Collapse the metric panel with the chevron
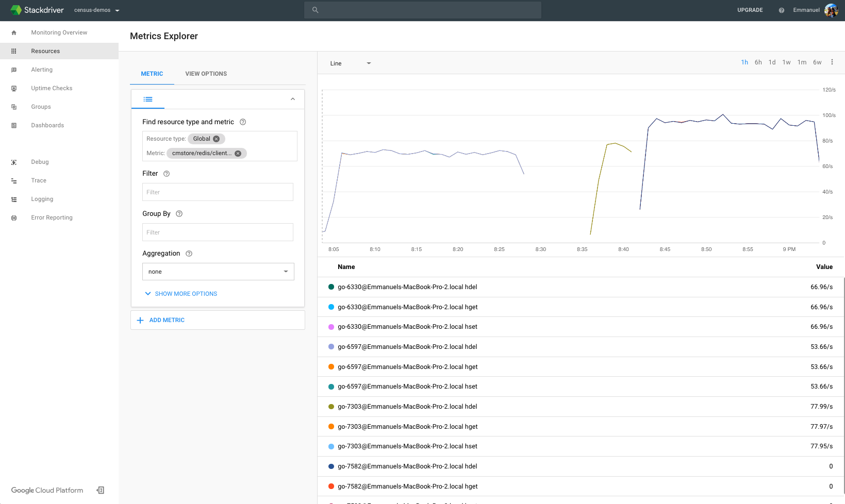This screenshot has width=845, height=504. pyautogui.click(x=293, y=99)
